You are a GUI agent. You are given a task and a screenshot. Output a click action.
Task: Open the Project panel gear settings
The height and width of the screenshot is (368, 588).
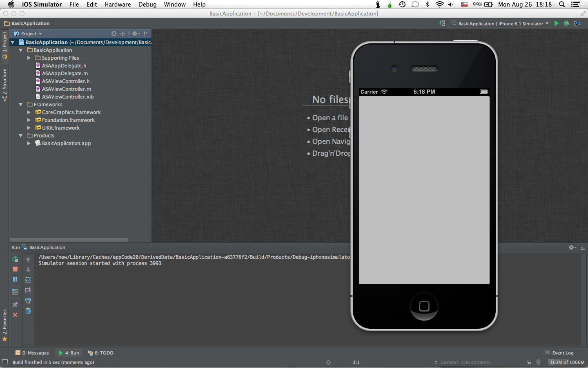tap(136, 34)
